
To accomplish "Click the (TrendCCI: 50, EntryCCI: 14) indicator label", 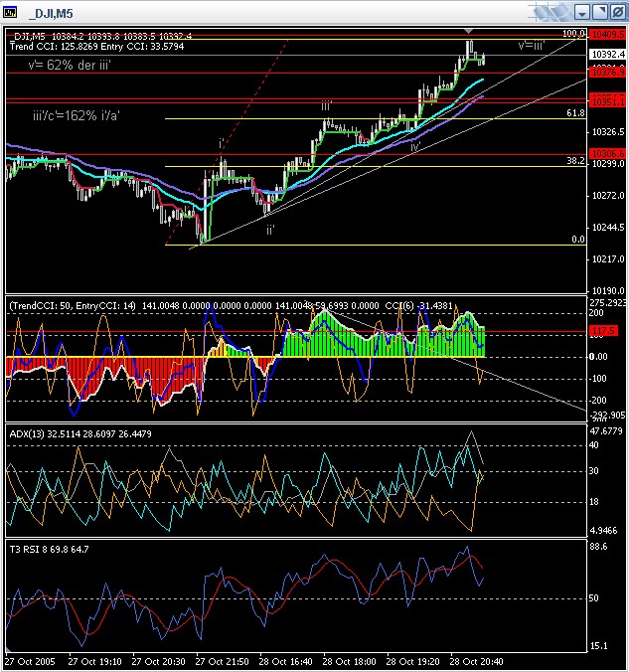I will (x=73, y=305).
